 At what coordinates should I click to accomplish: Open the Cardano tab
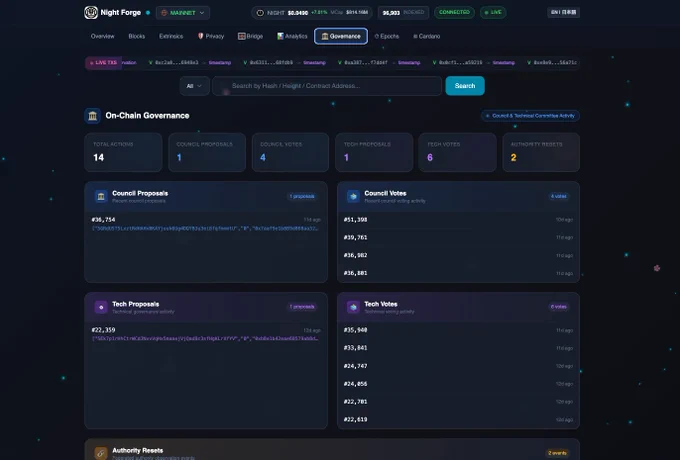[426, 36]
